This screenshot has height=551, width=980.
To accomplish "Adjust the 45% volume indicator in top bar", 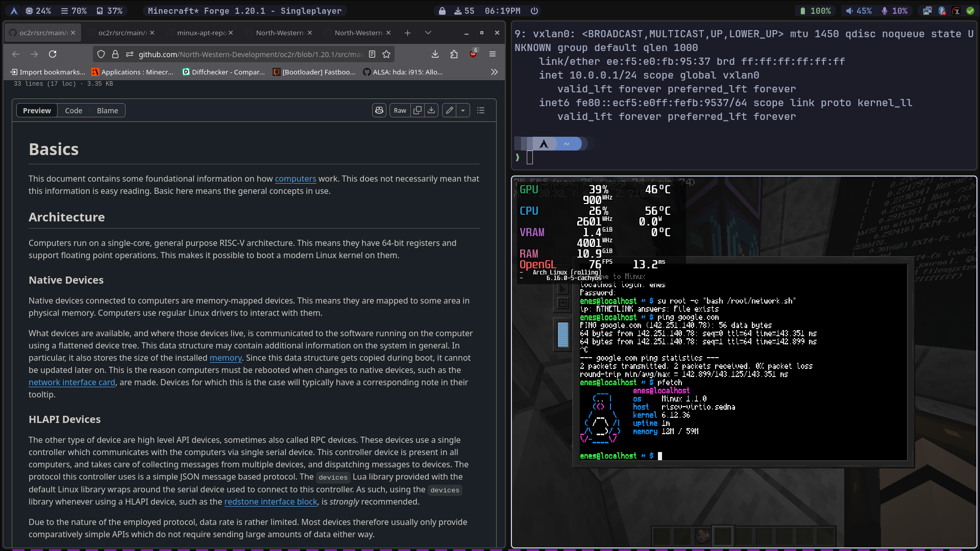I will coord(859,11).
